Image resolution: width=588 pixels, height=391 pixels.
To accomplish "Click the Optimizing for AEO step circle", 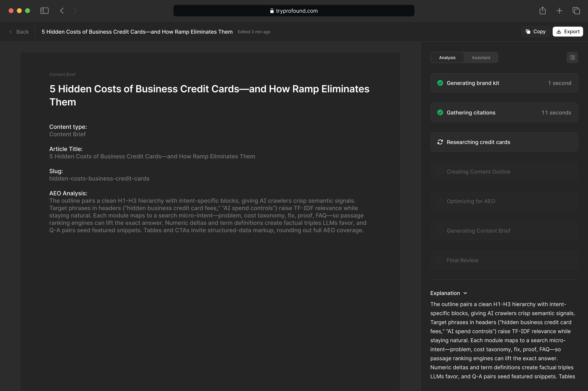I will tap(440, 201).
